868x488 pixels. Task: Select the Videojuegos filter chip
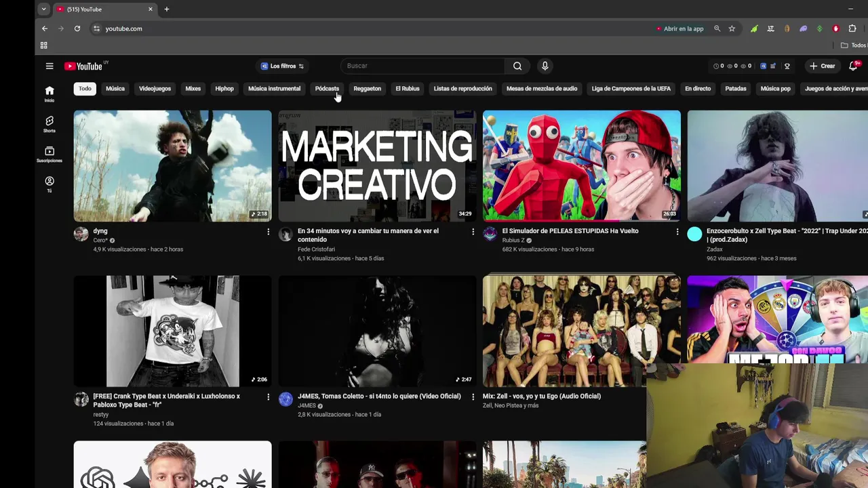click(x=155, y=89)
